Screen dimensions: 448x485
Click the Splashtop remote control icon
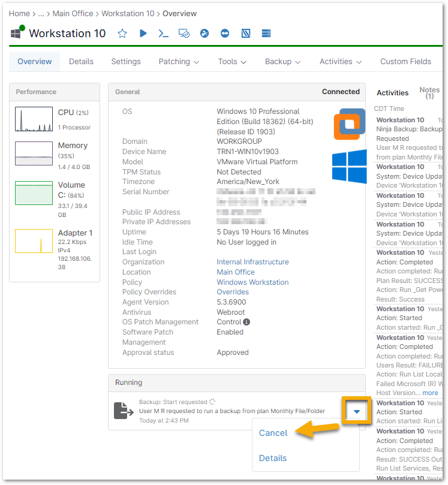click(x=205, y=33)
